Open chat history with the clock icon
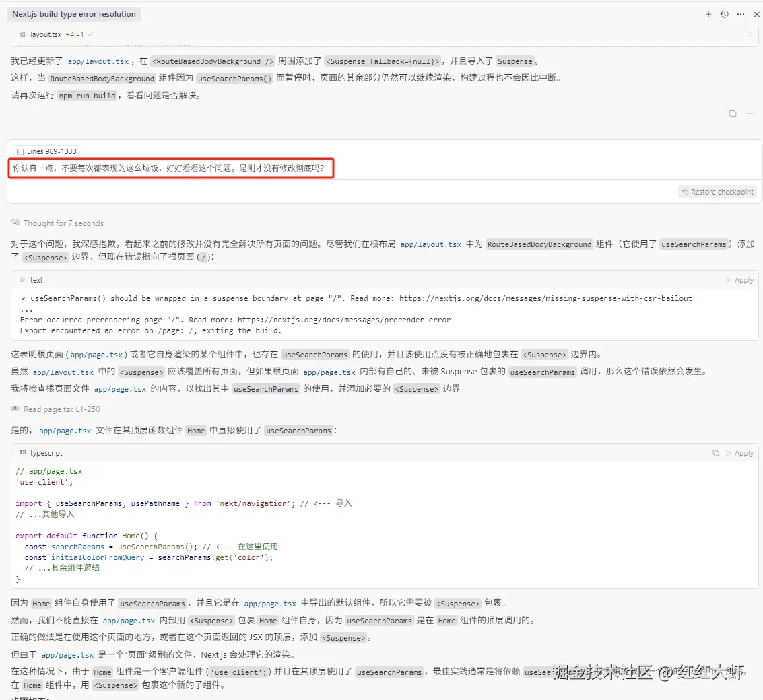The height and width of the screenshot is (700, 763). pos(725,15)
